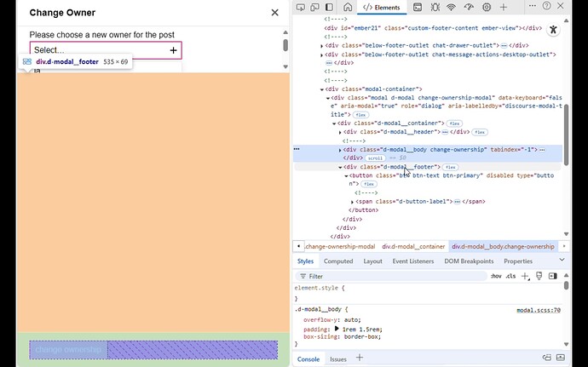
Task: Toggle .cls element classes panel
Action: [510, 276]
